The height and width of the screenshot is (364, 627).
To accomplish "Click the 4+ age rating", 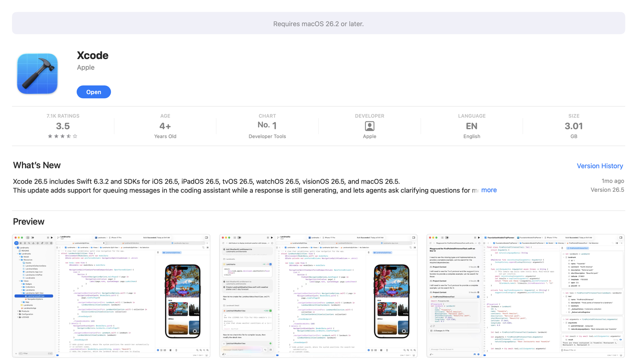I will 165,126.
